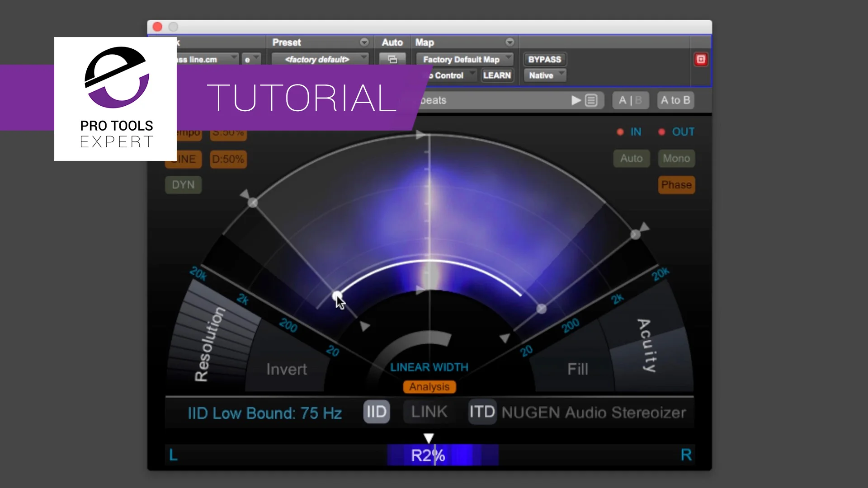Click the play icon in the beats preset bar
The image size is (868, 488).
pos(575,100)
